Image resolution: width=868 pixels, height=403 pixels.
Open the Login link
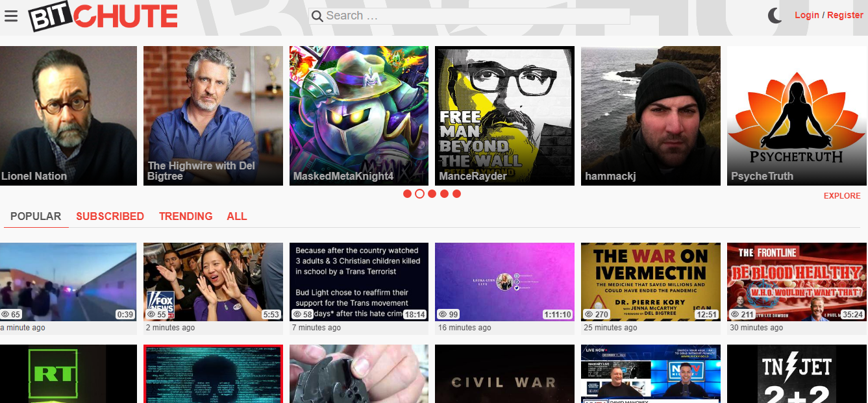[807, 16]
